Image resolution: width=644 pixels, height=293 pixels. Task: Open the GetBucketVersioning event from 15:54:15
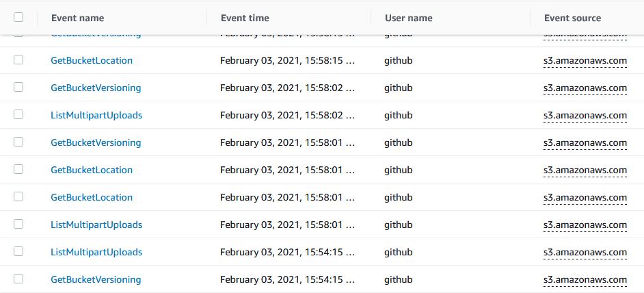click(96, 279)
